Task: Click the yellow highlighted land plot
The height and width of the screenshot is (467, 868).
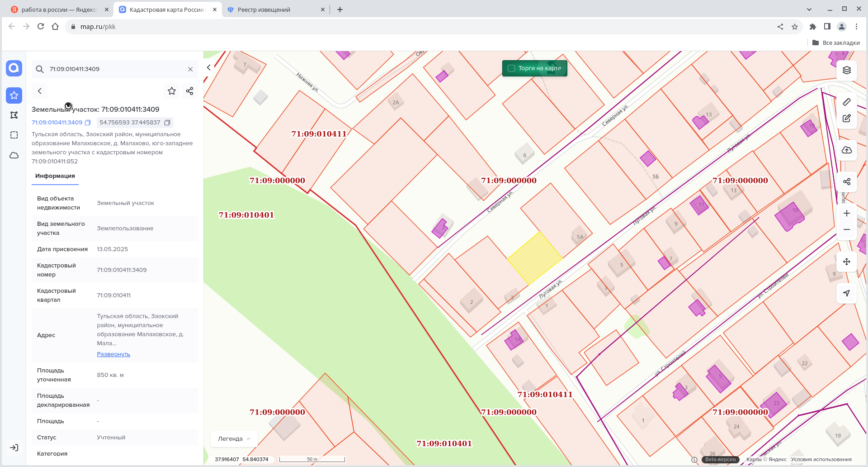Action: pyautogui.click(x=534, y=258)
